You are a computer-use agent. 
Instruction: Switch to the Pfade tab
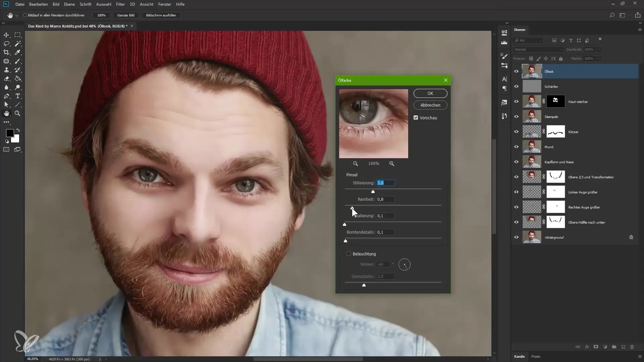(x=536, y=356)
